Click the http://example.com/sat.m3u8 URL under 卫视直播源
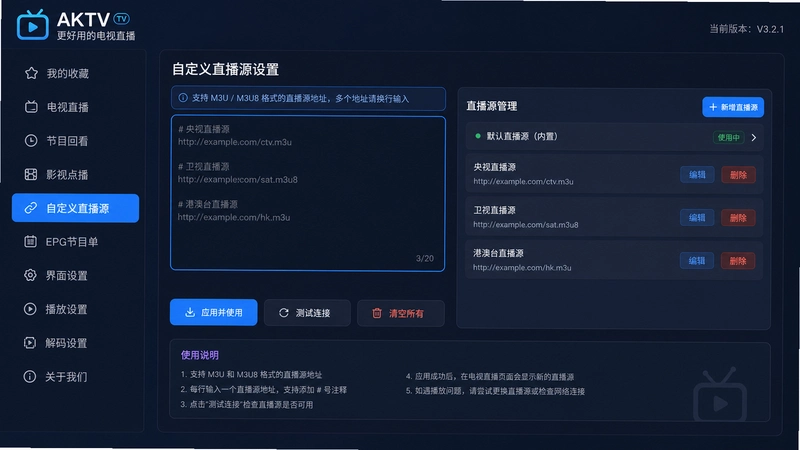Screen dimensions: 800x450 (x=526, y=224)
